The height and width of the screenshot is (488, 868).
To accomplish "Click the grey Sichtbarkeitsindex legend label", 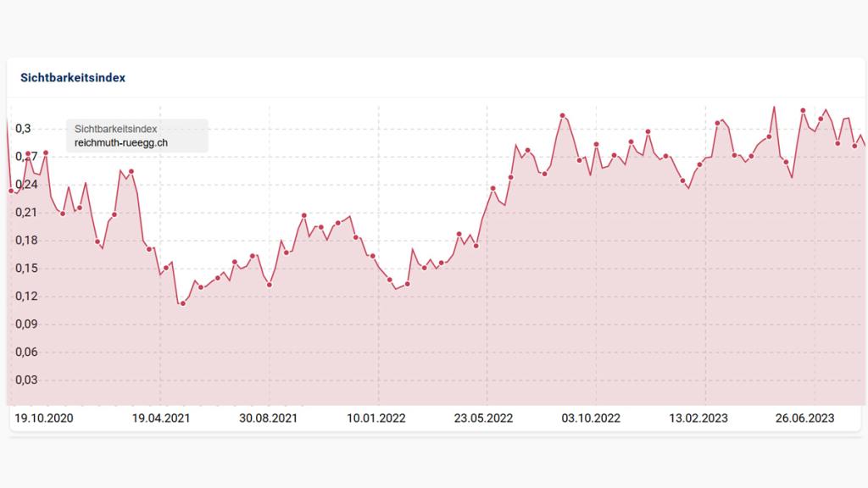I will click(115, 129).
